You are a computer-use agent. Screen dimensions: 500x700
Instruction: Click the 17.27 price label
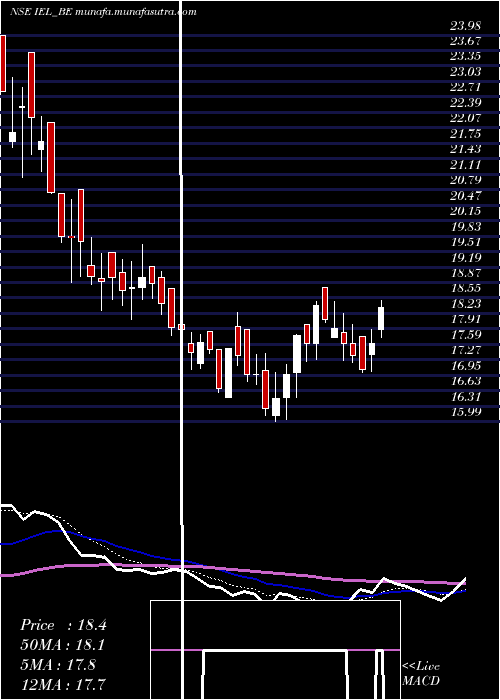(x=466, y=350)
